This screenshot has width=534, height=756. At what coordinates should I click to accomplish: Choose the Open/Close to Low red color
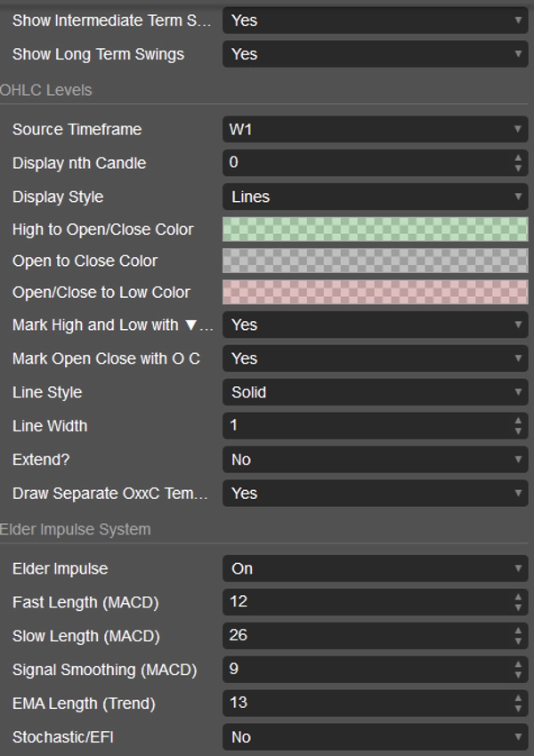375,293
